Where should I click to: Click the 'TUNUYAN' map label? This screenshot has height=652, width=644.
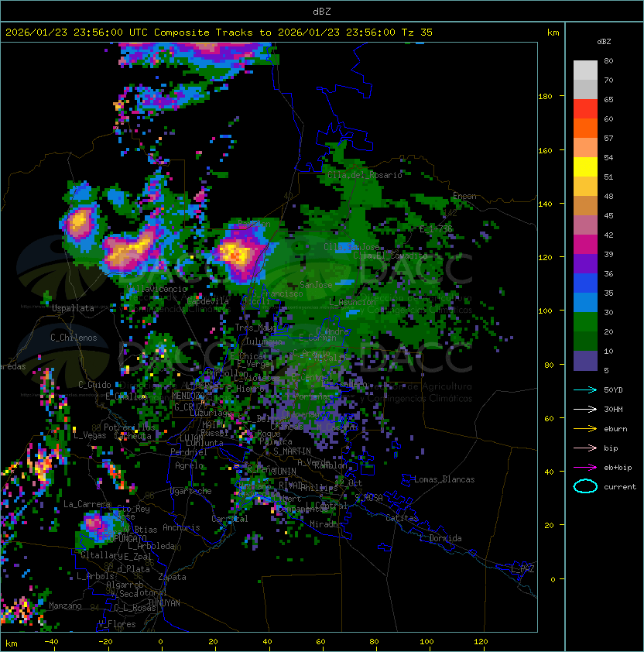click(x=164, y=603)
